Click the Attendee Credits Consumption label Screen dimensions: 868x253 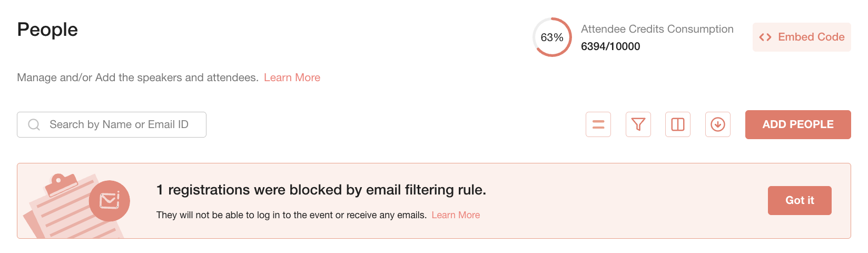click(x=657, y=29)
